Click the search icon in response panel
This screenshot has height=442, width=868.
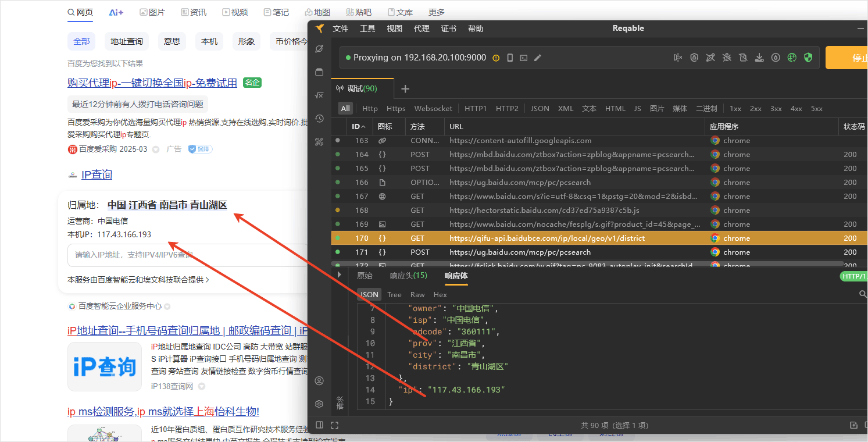pyautogui.click(x=862, y=294)
